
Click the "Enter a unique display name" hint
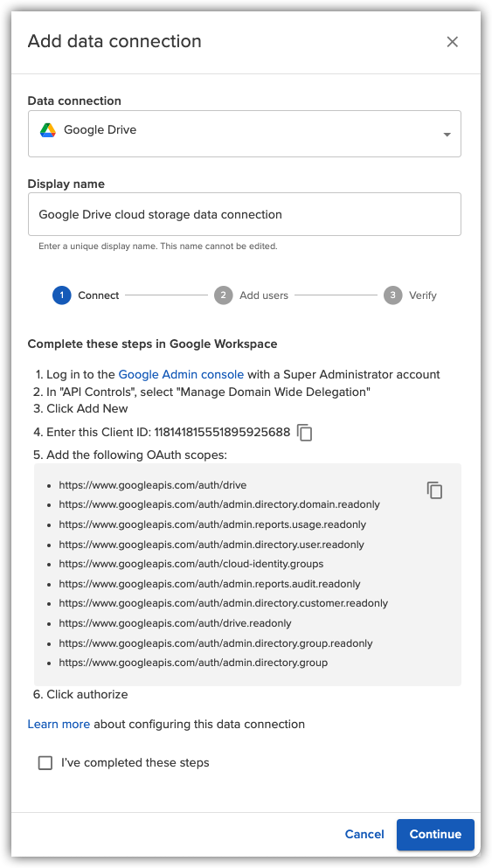(157, 246)
